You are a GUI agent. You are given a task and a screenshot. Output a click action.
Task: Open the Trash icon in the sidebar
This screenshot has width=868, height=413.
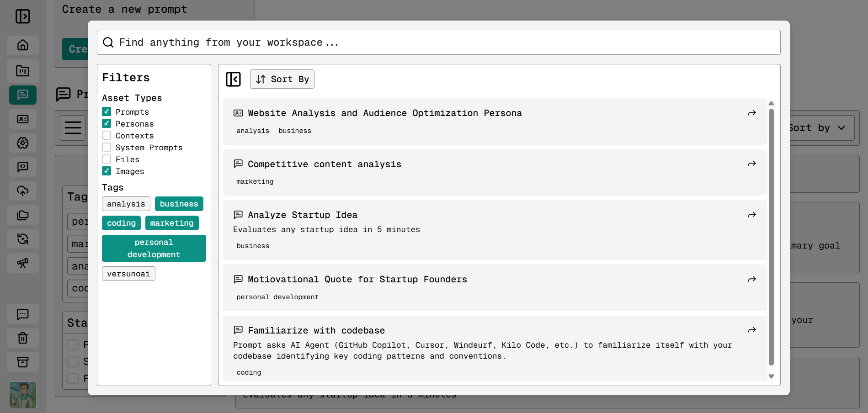(x=22, y=338)
